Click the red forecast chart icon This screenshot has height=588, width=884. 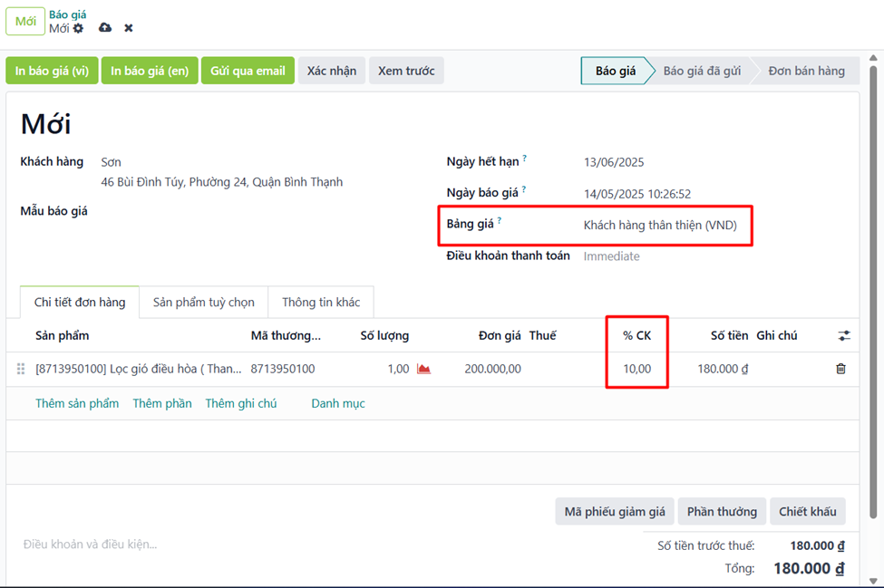(x=423, y=369)
